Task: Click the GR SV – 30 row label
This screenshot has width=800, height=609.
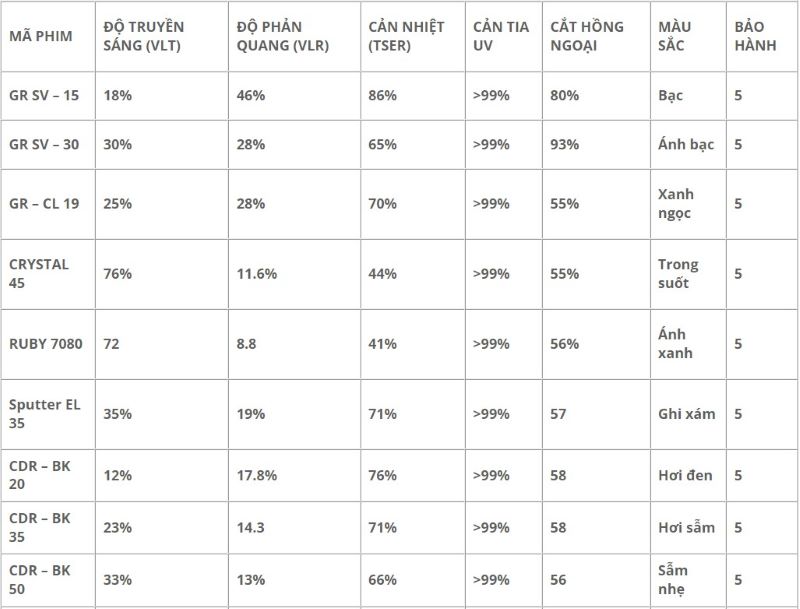Action: tap(44, 144)
